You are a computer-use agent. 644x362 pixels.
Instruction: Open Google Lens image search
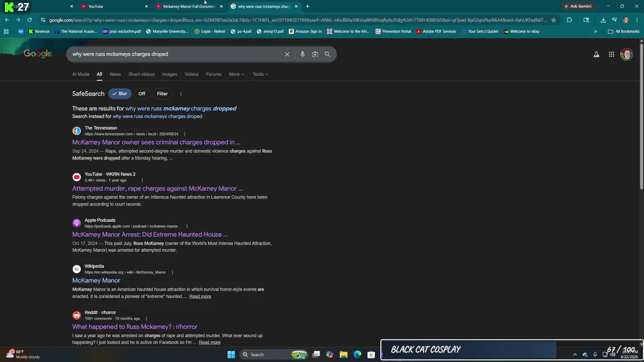(x=315, y=54)
